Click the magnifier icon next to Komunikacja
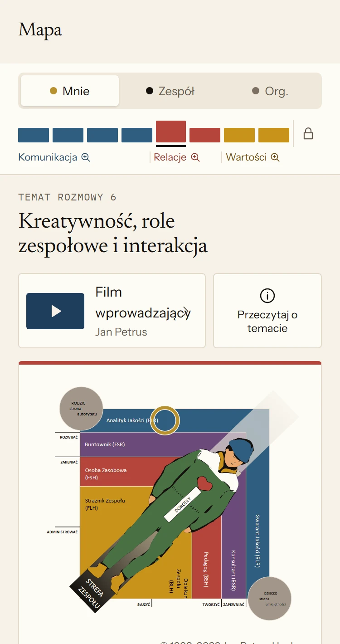Image resolution: width=340 pixels, height=644 pixels. click(x=86, y=157)
